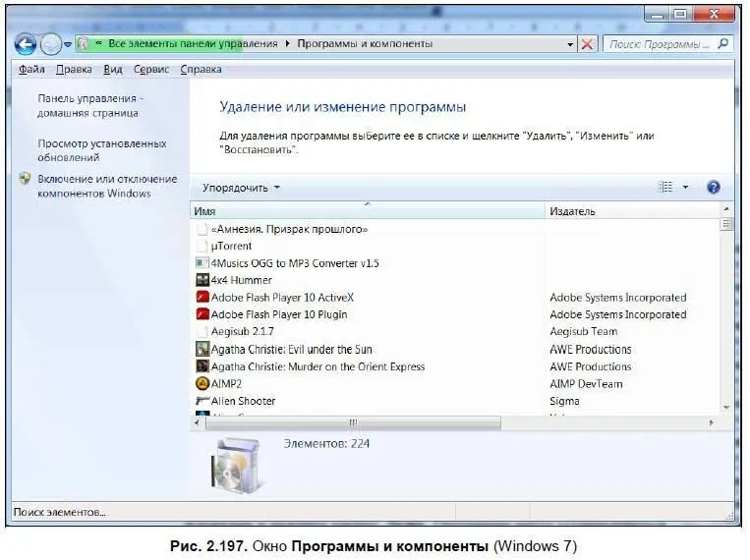This screenshot has height=560, width=750.
Task: Go to 'Панель управления - домашняя страница'
Action: [x=90, y=106]
